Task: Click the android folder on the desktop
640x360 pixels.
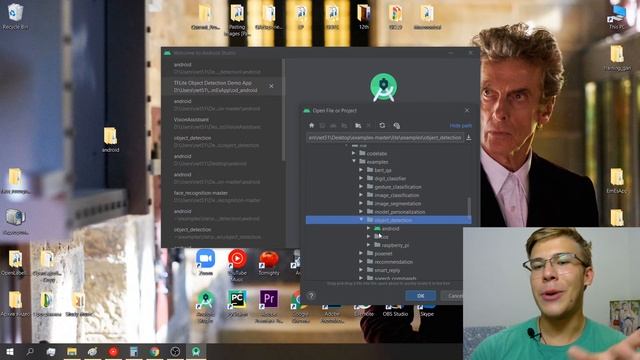Action: point(110,140)
